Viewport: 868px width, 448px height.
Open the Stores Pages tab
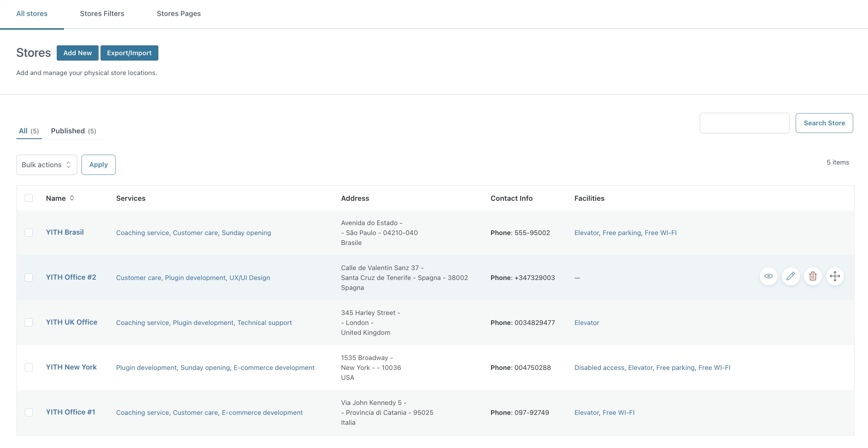tap(179, 14)
